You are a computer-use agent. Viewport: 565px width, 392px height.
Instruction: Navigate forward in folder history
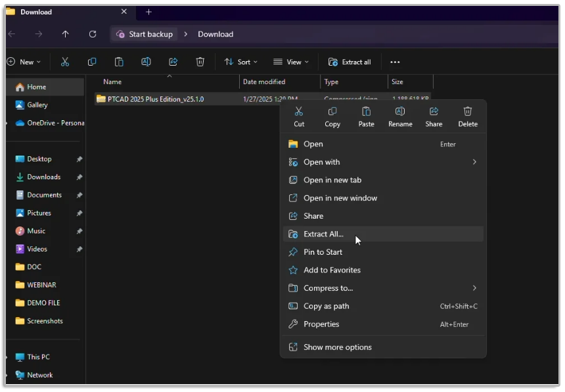[x=39, y=34]
